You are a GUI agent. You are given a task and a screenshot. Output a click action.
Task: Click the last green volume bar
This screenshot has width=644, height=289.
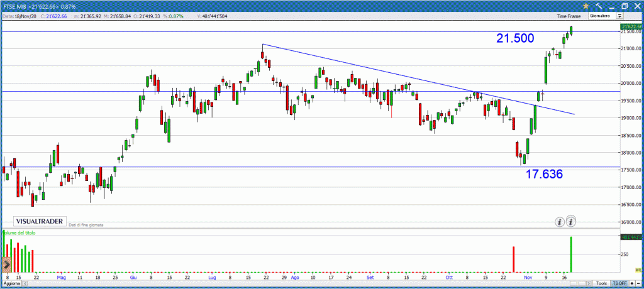pos(571,254)
